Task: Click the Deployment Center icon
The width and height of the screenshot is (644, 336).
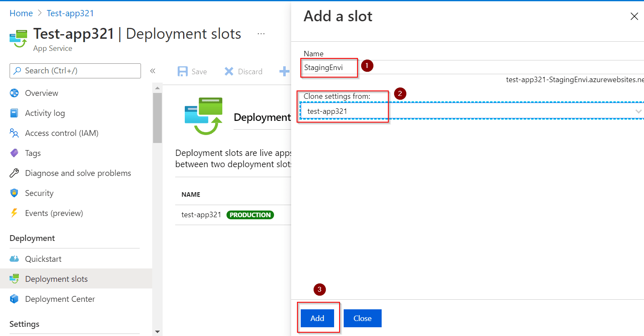Action: [14, 299]
